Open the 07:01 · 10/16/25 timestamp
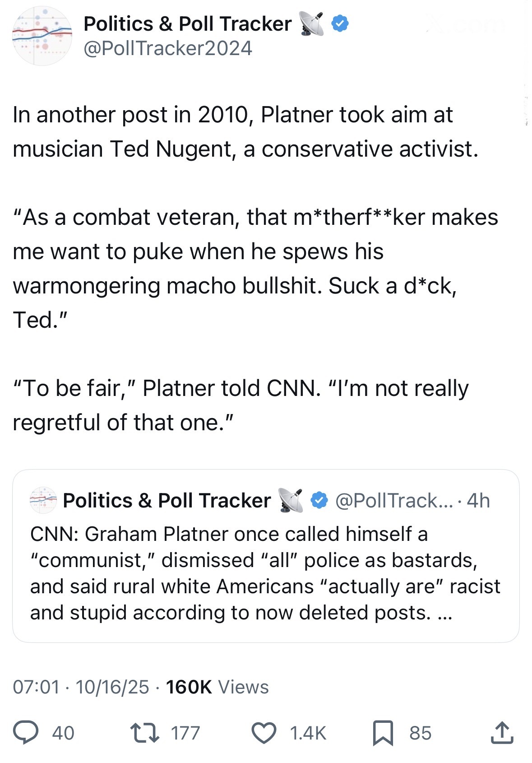This screenshot has width=532, height=763. point(81,687)
